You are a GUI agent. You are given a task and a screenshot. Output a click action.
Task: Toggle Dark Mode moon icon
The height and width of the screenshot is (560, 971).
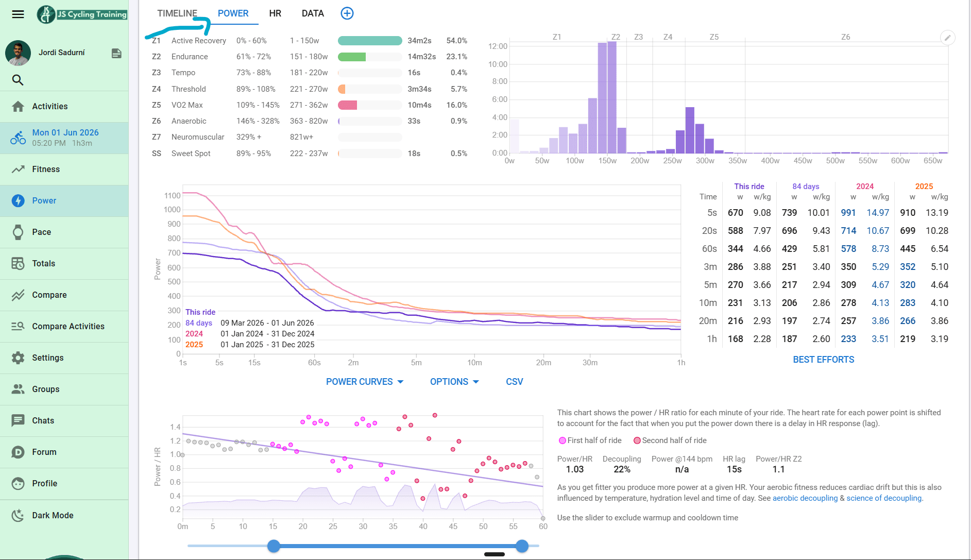click(18, 515)
